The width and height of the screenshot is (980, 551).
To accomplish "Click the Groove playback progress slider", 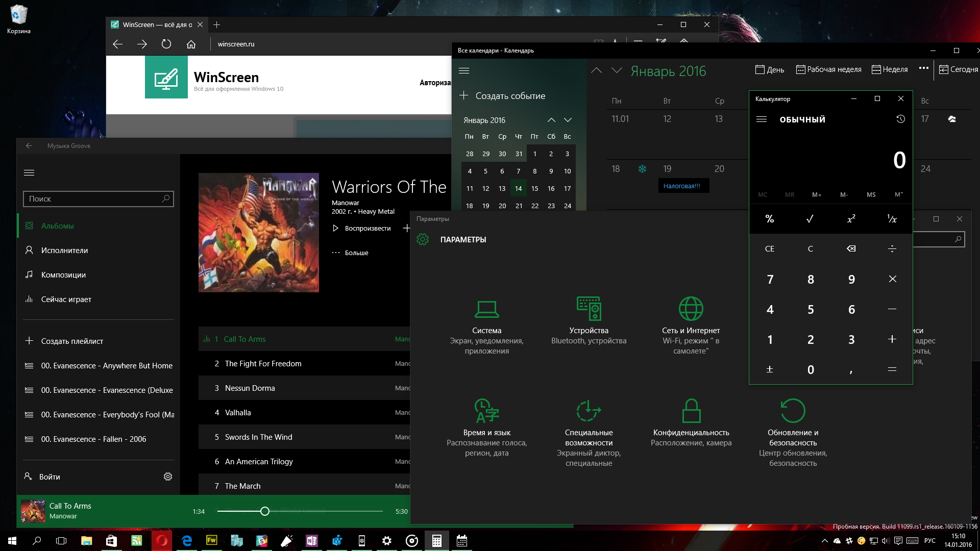I will (x=300, y=511).
